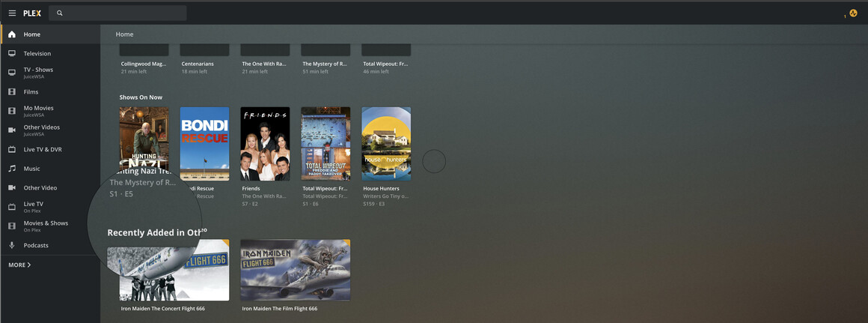Click the TV - Shows icon
The width and height of the screenshot is (868, 323).
[12, 73]
